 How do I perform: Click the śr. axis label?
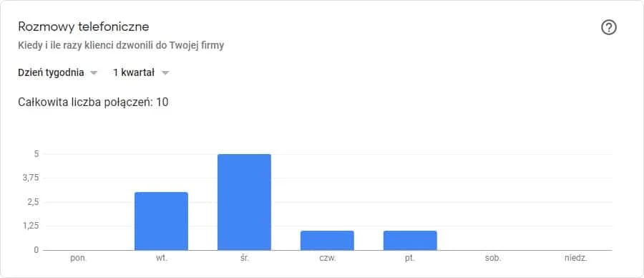click(245, 259)
